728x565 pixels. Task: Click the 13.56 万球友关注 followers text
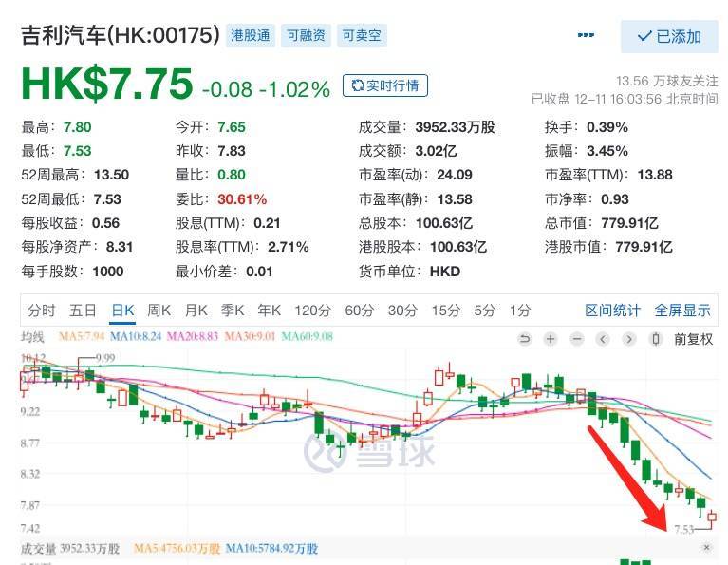coord(666,81)
